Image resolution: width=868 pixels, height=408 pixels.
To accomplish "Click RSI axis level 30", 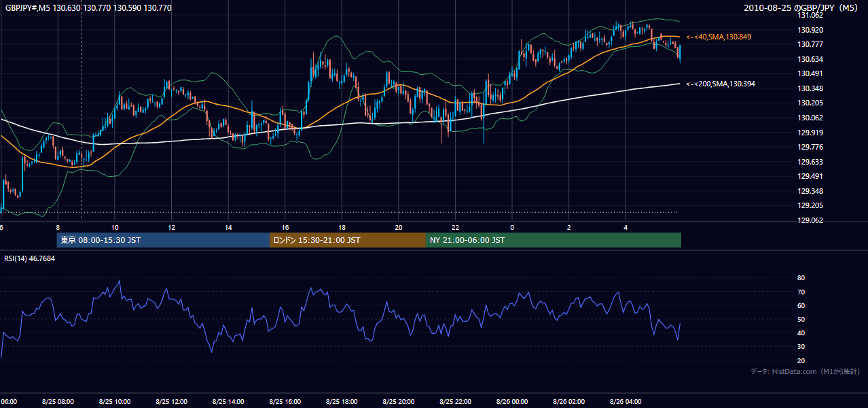I will tap(801, 347).
